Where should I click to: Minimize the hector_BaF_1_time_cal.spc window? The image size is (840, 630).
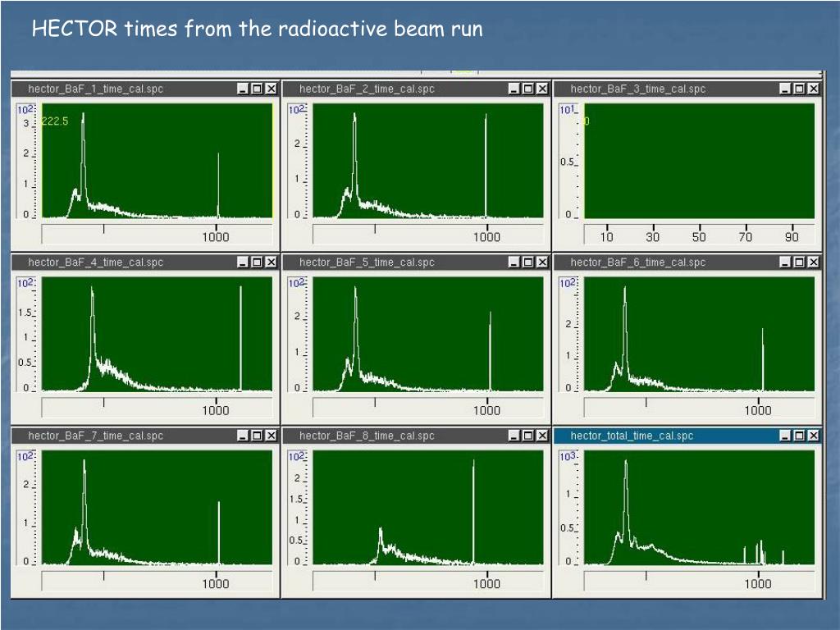[x=243, y=89]
